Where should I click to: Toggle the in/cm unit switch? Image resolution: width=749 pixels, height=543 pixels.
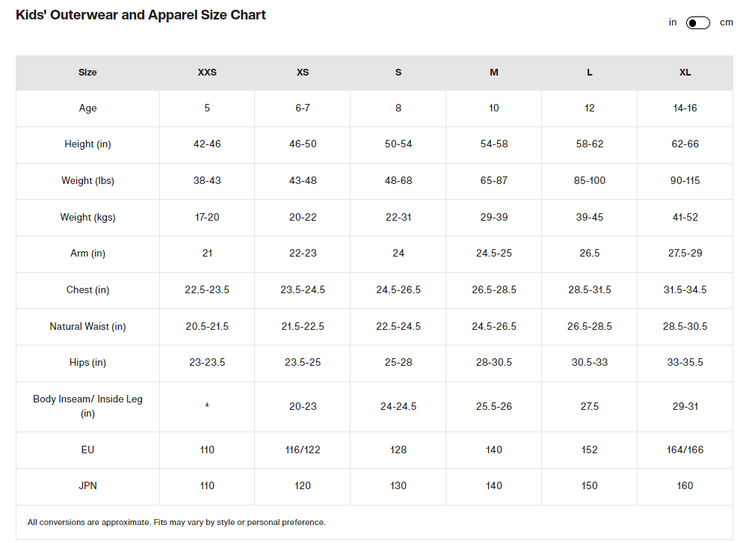point(697,23)
